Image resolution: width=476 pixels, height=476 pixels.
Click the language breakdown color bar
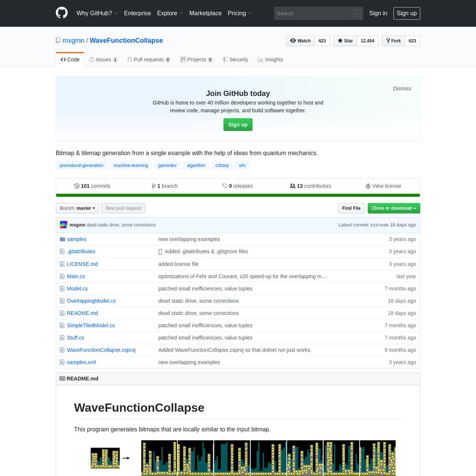[238, 195]
